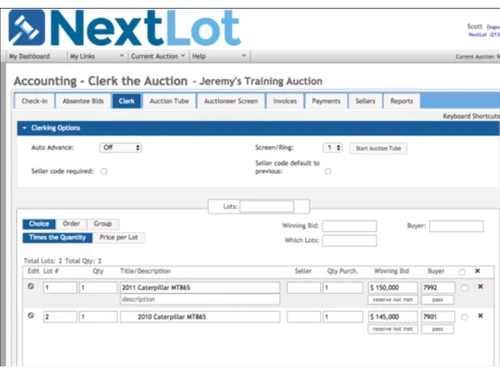Click buyer 7901 field
This screenshot has height=375, width=500.
pos(438,317)
